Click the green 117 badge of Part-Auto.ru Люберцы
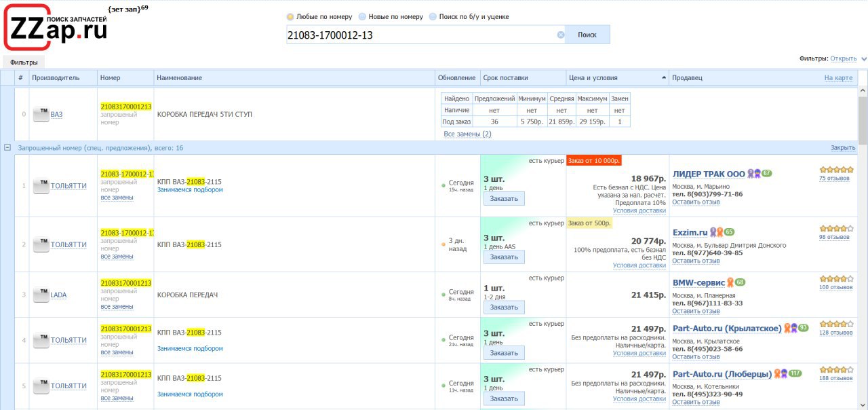This screenshot has width=868, height=410. [795, 373]
